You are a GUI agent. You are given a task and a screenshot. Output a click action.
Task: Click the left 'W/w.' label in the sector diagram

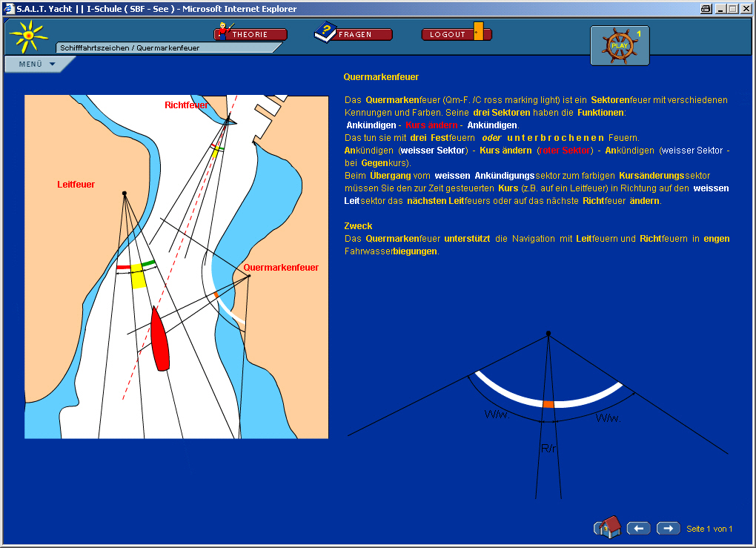pyautogui.click(x=496, y=415)
